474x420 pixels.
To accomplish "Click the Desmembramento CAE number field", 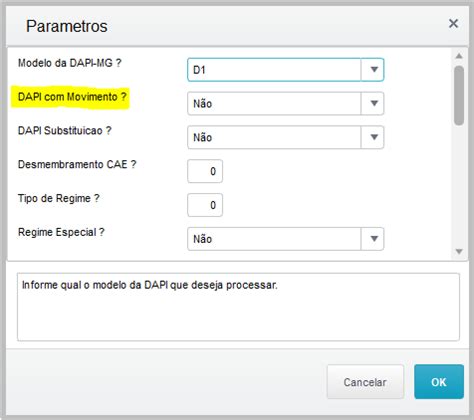I will (x=205, y=171).
